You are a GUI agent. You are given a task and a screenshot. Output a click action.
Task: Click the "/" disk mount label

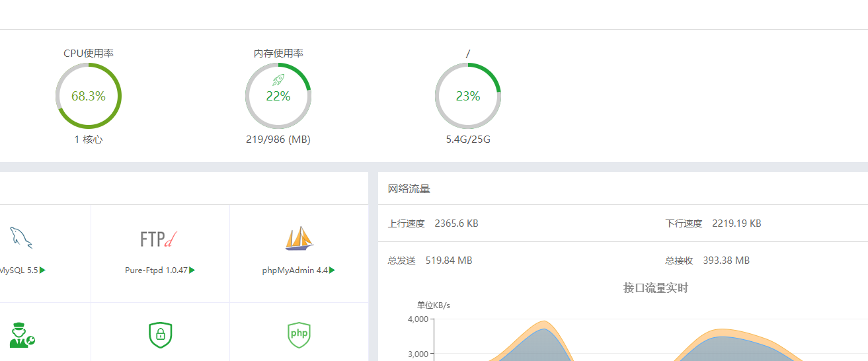point(468,54)
